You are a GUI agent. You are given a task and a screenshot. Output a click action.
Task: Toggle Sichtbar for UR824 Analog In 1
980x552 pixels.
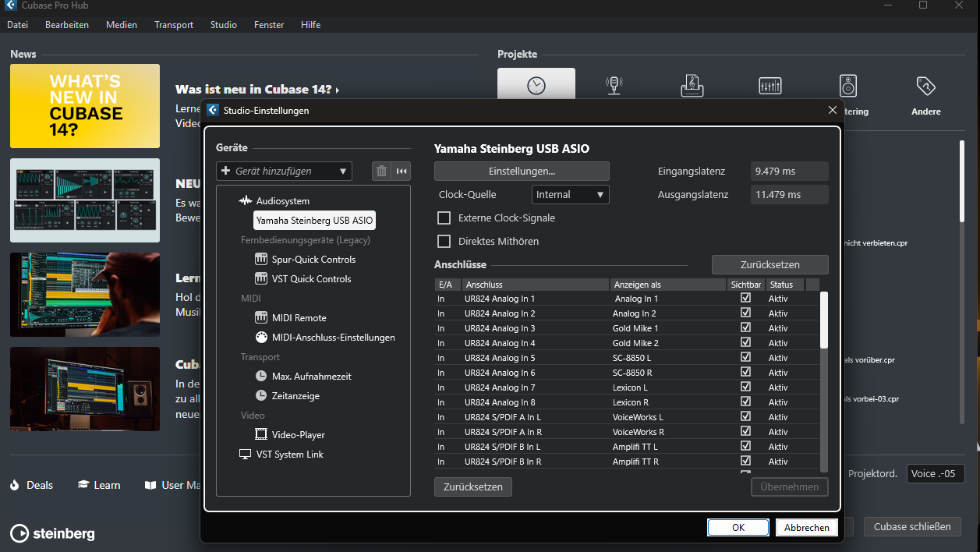pos(745,298)
